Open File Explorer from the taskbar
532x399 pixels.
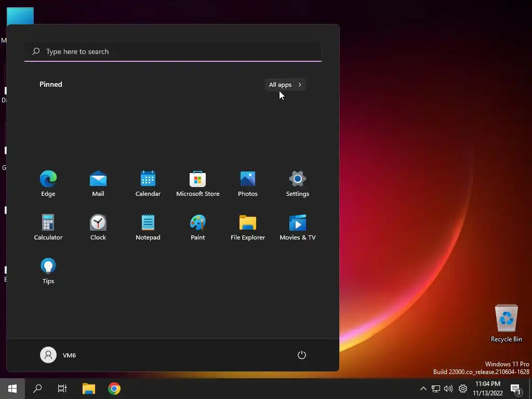89,389
